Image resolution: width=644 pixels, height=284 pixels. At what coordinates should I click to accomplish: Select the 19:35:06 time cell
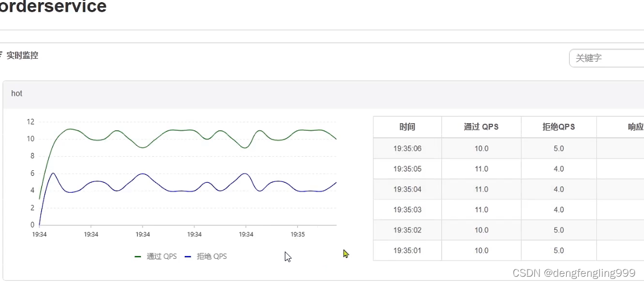407,148
